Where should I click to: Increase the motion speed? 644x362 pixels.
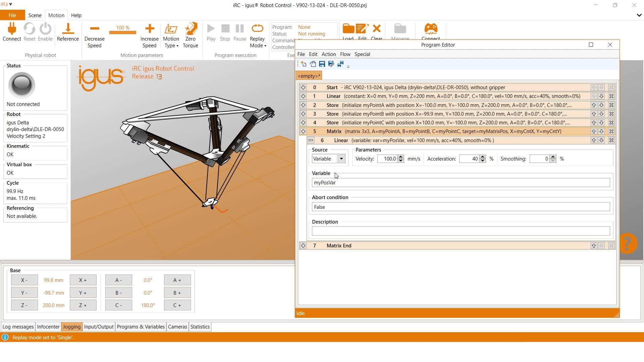pyautogui.click(x=150, y=35)
